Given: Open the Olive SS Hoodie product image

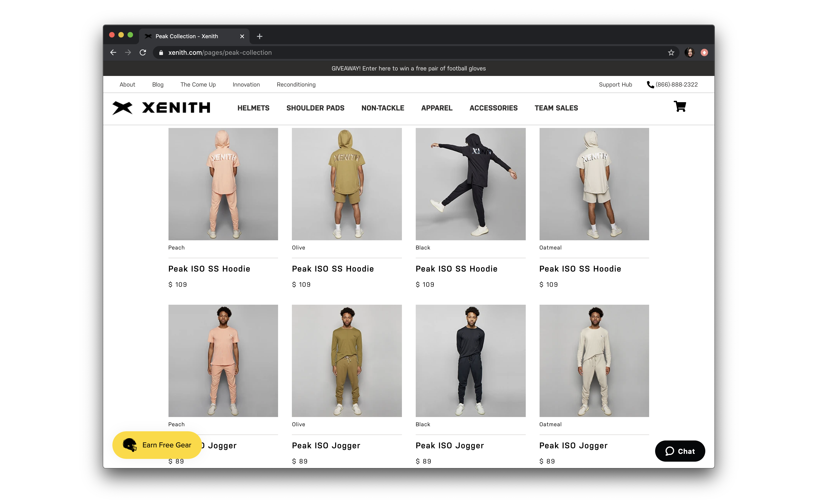Looking at the screenshot, I should click(x=346, y=184).
